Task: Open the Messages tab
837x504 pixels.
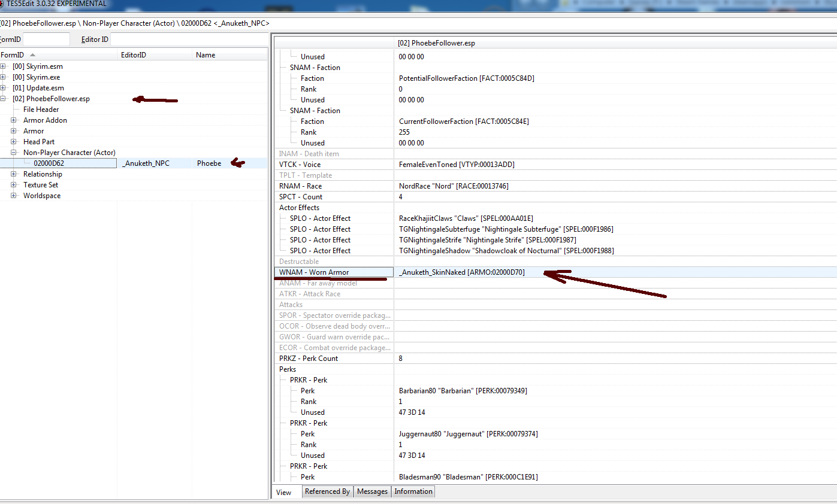Action: click(x=372, y=491)
